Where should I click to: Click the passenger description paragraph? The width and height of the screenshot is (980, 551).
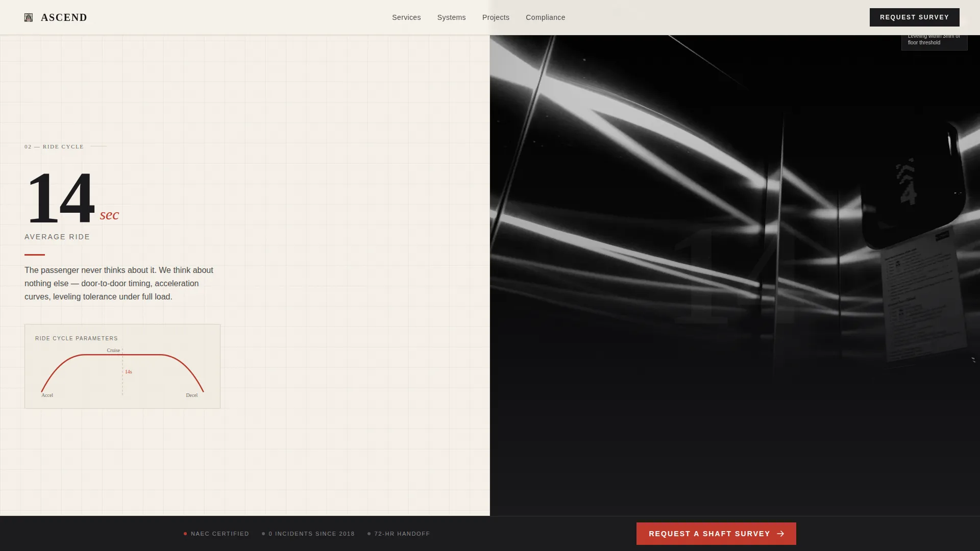(119, 283)
